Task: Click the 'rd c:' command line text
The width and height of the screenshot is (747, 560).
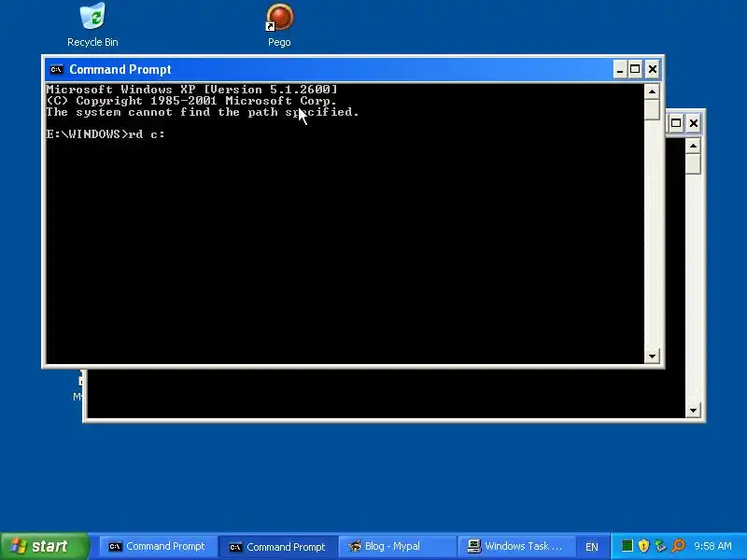Action: click(147, 134)
